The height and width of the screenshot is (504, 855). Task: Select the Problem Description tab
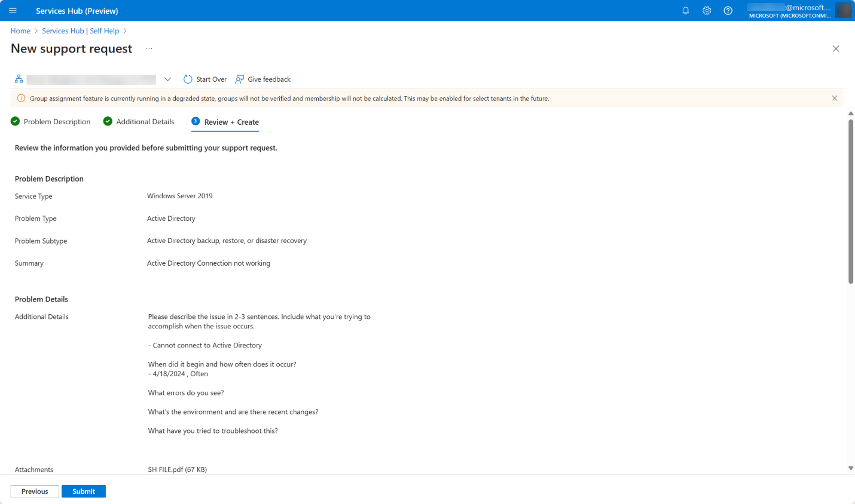[x=51, y=122]
